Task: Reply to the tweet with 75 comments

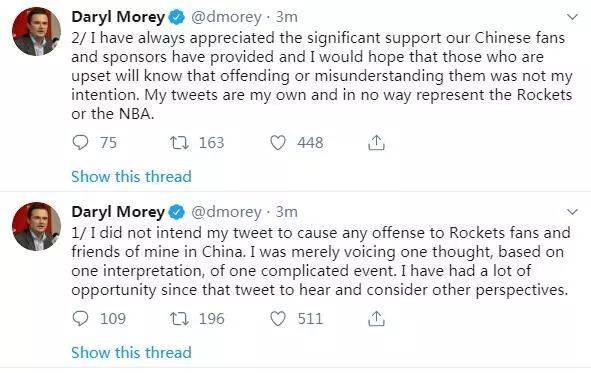Action: coord(80,143)
